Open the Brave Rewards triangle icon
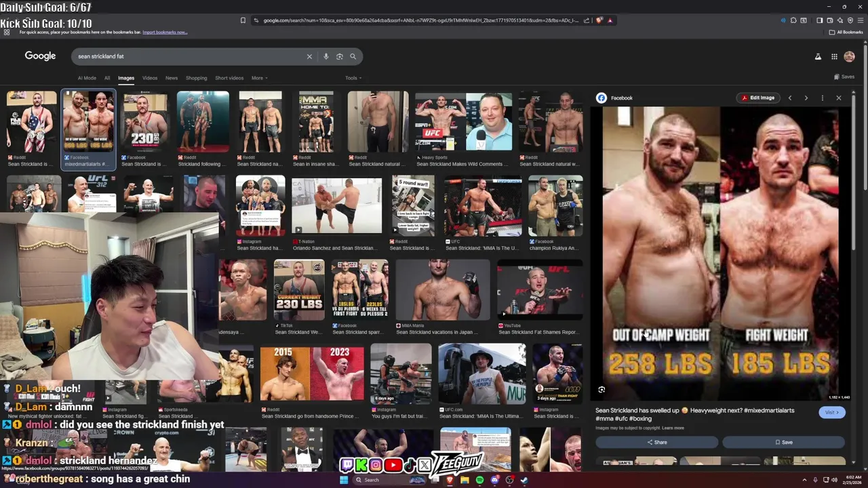The width and height of the screenshot is (868, 488). (x=610, y=20)
